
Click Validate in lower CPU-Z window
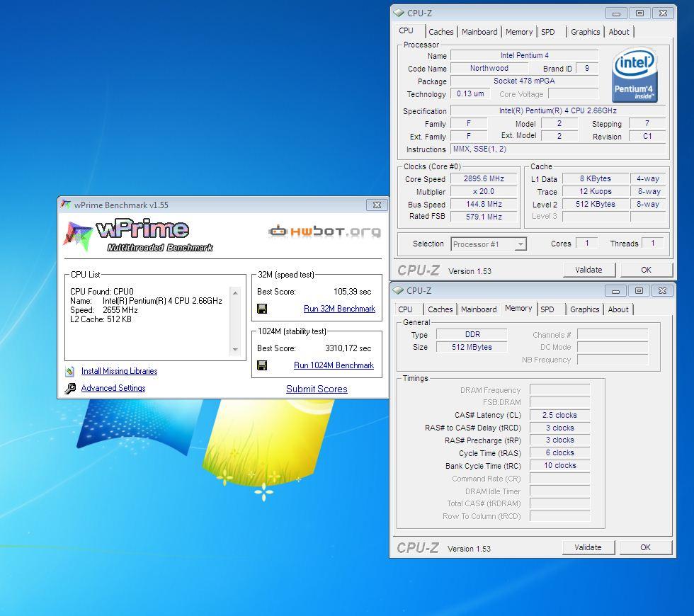[588, 547]
